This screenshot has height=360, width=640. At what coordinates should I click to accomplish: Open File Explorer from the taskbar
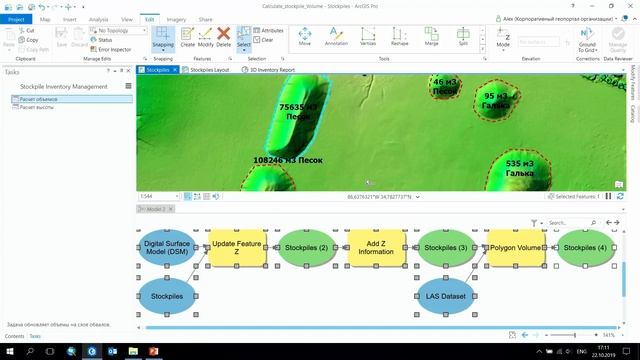pyautogui.click(x=133, y=351)
